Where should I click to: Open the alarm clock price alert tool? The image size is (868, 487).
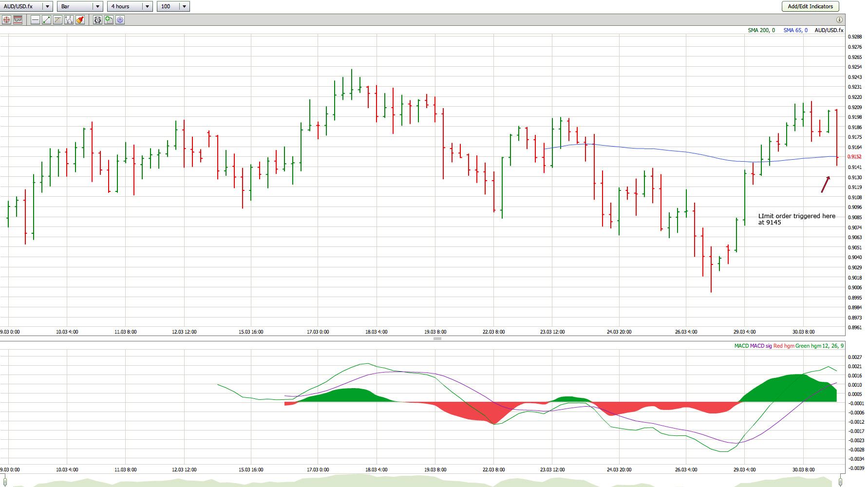tap(97, 20)
